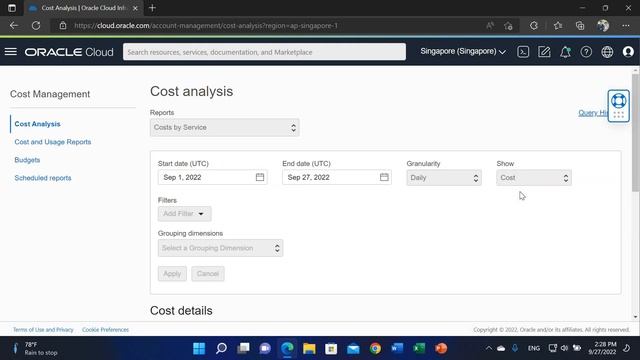Click the Apply button
This screenshot has height=360, width=640.
172,273
